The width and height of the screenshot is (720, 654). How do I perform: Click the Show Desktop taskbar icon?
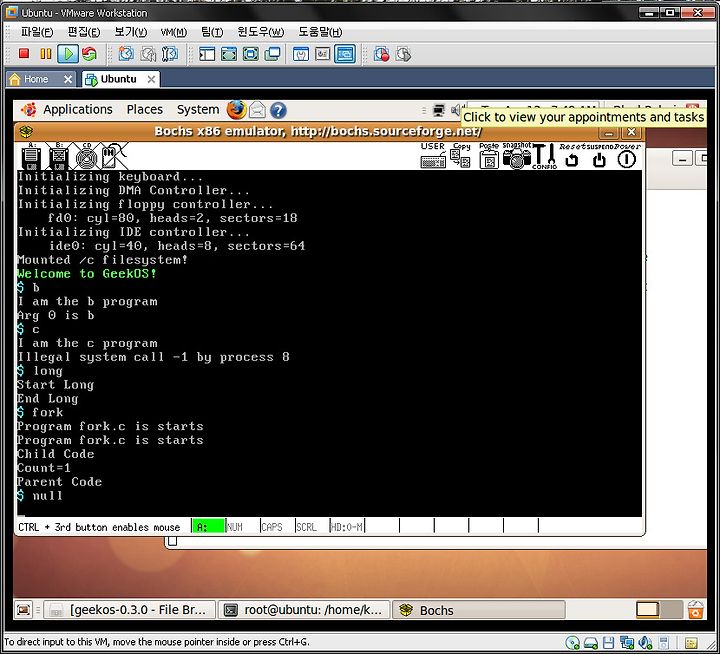coord(23,610)
